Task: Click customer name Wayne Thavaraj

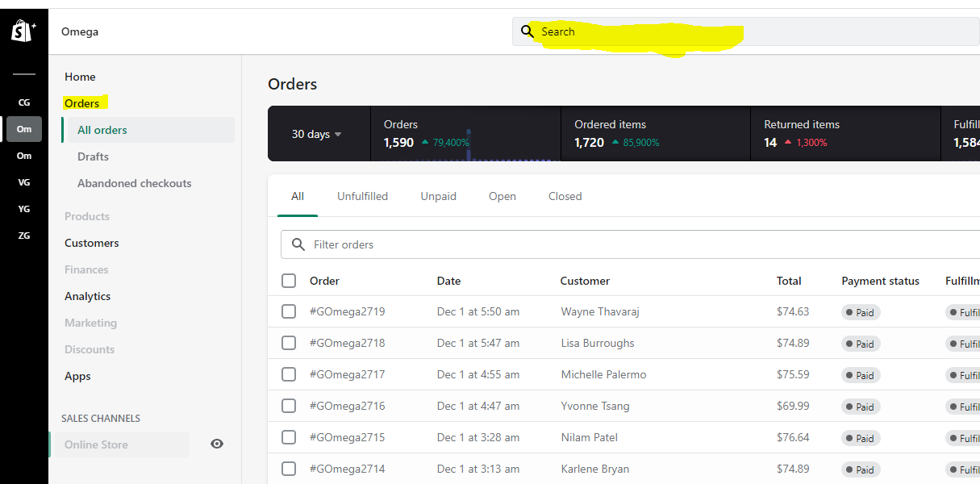Action: tap(600, 311)
